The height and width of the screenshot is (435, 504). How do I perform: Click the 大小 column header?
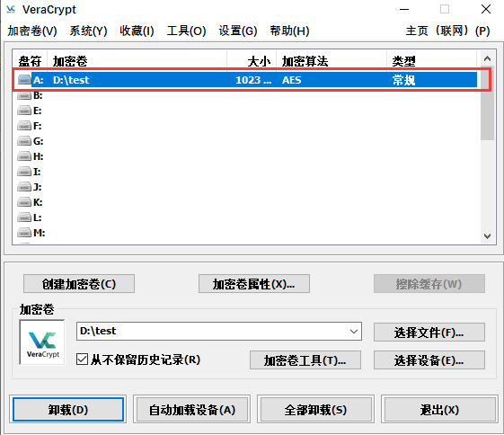(252, 61)
